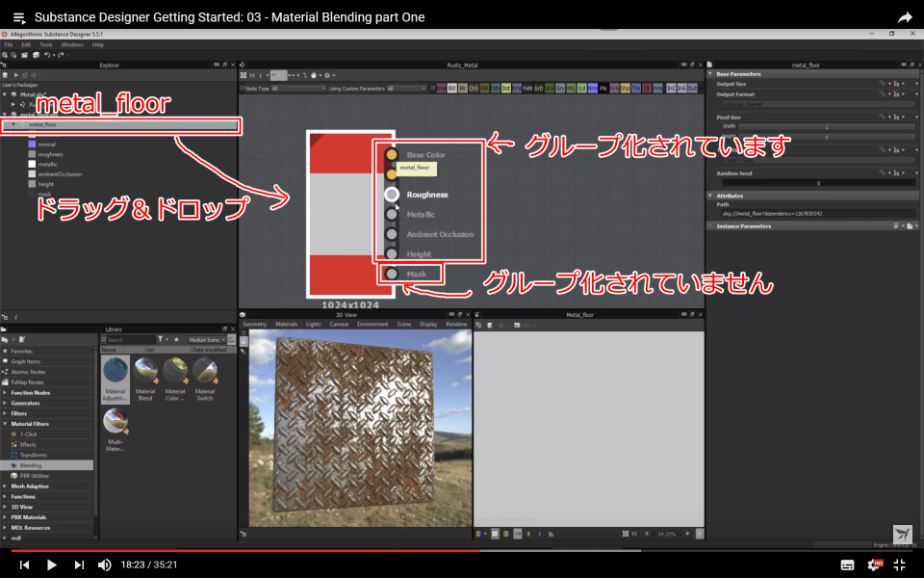Toggle the 2D view histogram icon

tap(551, 534)
